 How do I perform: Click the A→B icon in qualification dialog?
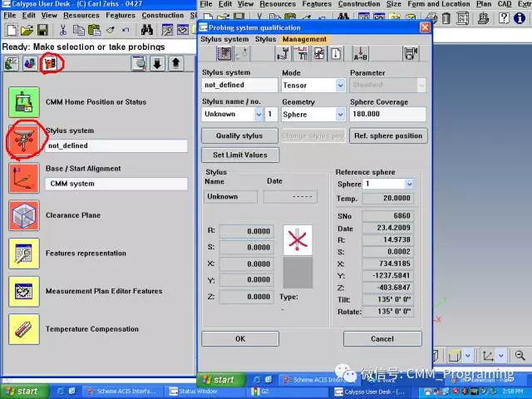[x=360, y=53]
